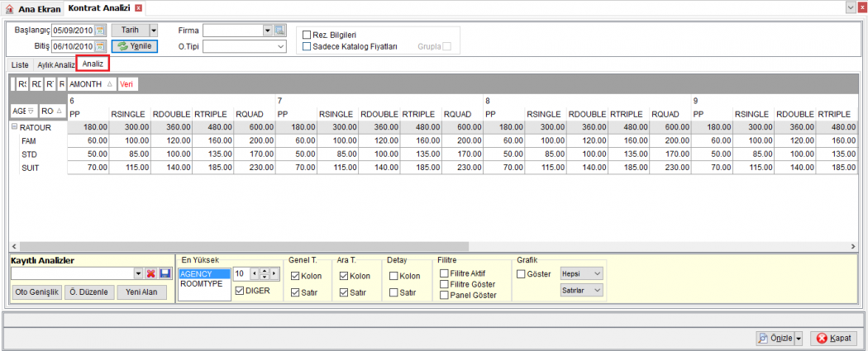This screenshot has width=868, height=351.
Task: Select ROOMTYPE in the En Yüksek list
Action: (x=204, y=283)
